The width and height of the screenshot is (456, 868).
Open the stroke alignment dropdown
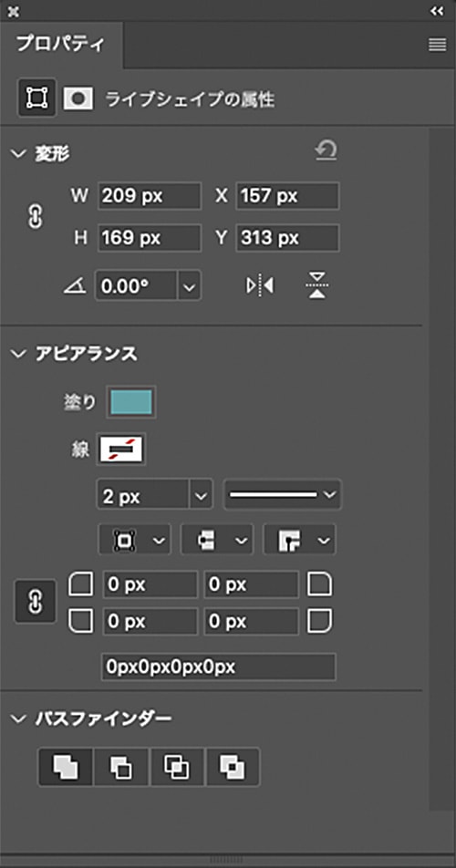click(134, 540)
